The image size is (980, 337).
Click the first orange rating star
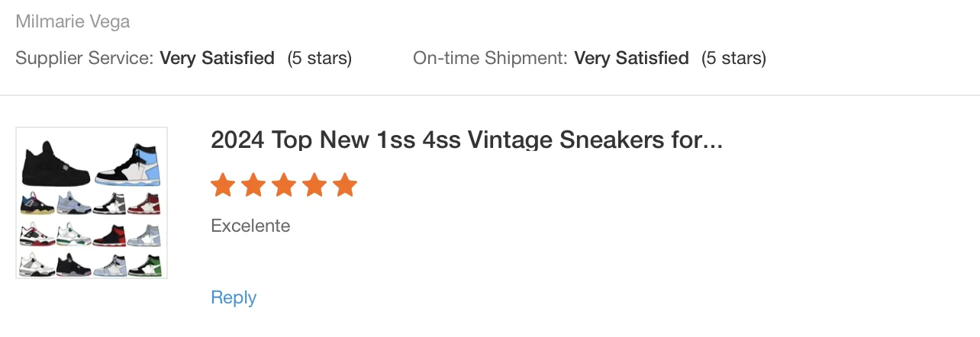click(x=222, y=185)
